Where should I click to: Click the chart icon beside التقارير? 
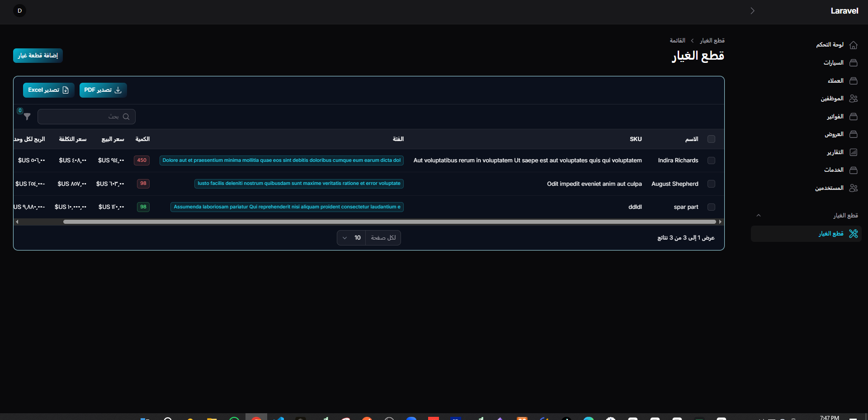click(x=853, y=152)
